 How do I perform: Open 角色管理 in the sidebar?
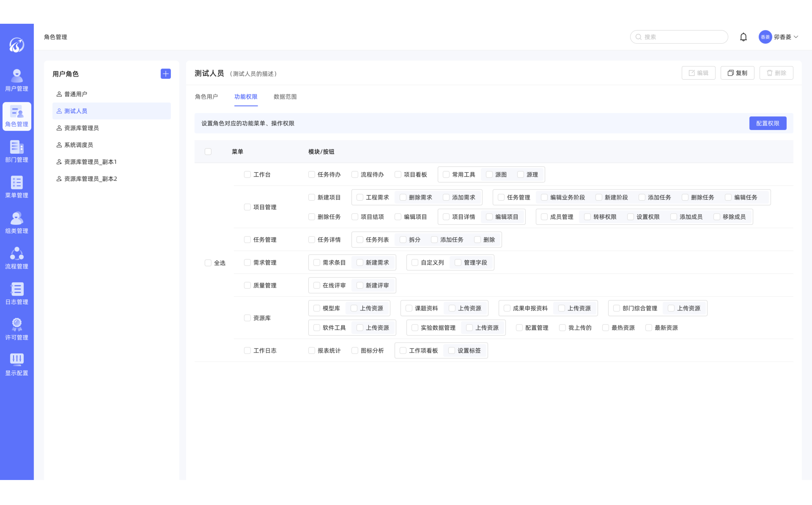tap(17, 116)
